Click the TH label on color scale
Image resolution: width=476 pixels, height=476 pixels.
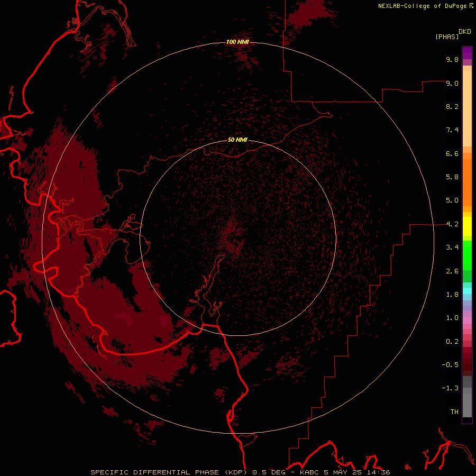[454, 412]
